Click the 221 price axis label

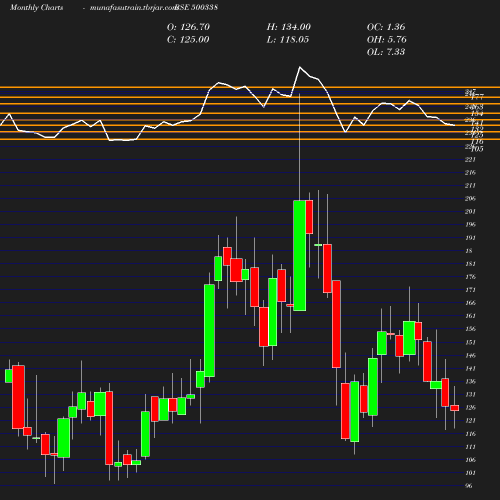470,160
